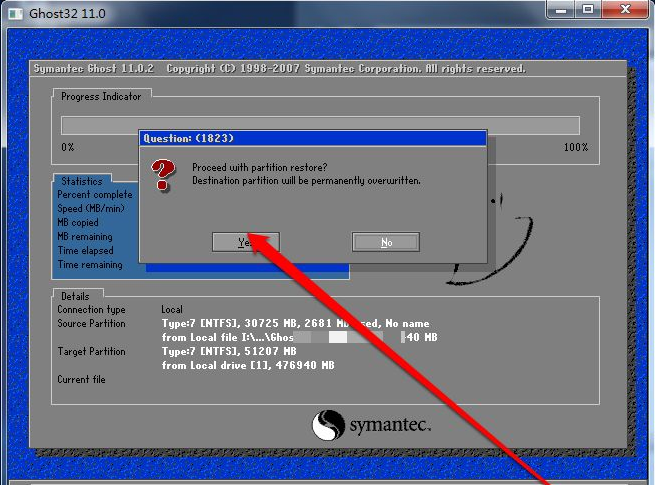Click the progress indicator bar

click(320, 125)
